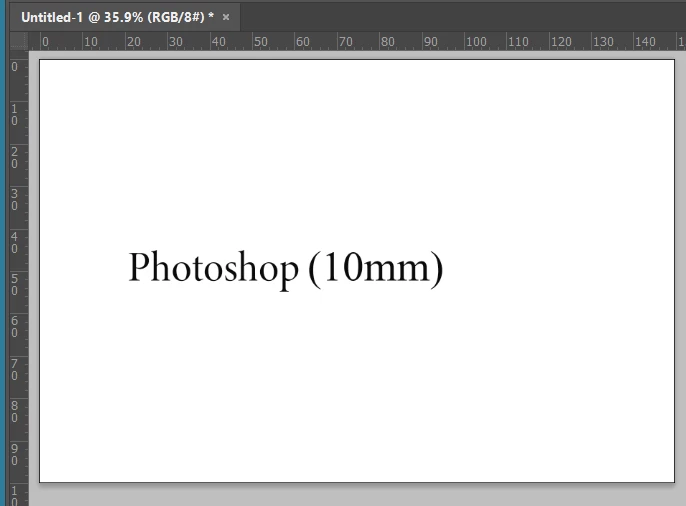Close the Untitled-1 document tab

point(226,17)
